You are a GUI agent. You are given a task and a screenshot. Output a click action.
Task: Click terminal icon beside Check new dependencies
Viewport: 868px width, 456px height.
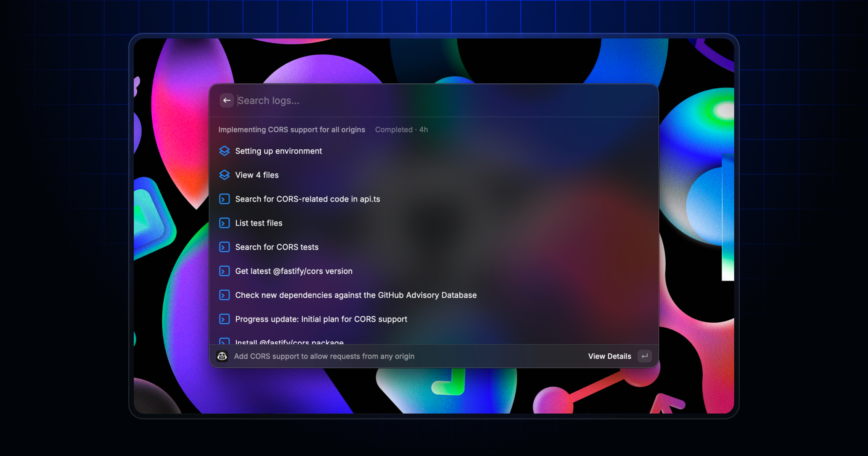click(x=225, y=295)
